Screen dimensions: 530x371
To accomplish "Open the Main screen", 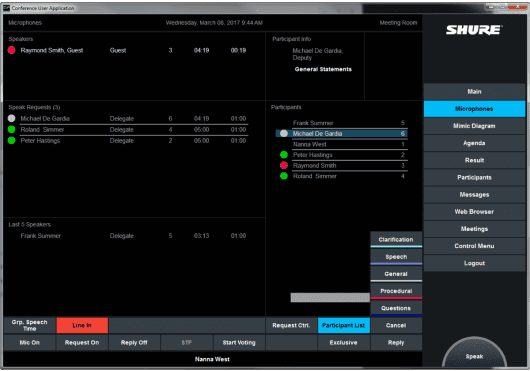I will click(x=474, y=92).
